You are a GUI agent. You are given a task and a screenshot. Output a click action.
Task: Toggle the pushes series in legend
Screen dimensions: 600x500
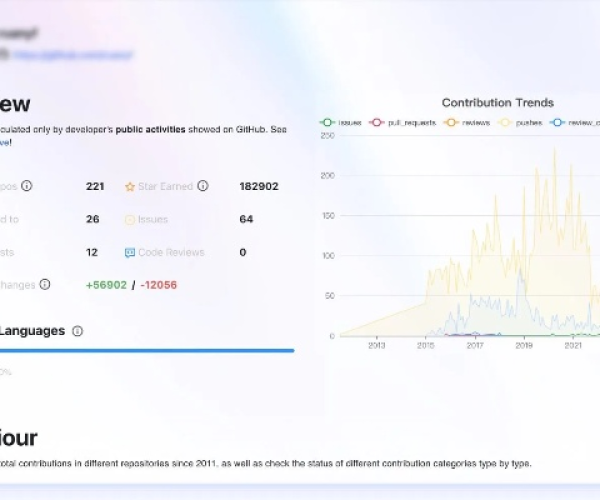click(520, 122)
